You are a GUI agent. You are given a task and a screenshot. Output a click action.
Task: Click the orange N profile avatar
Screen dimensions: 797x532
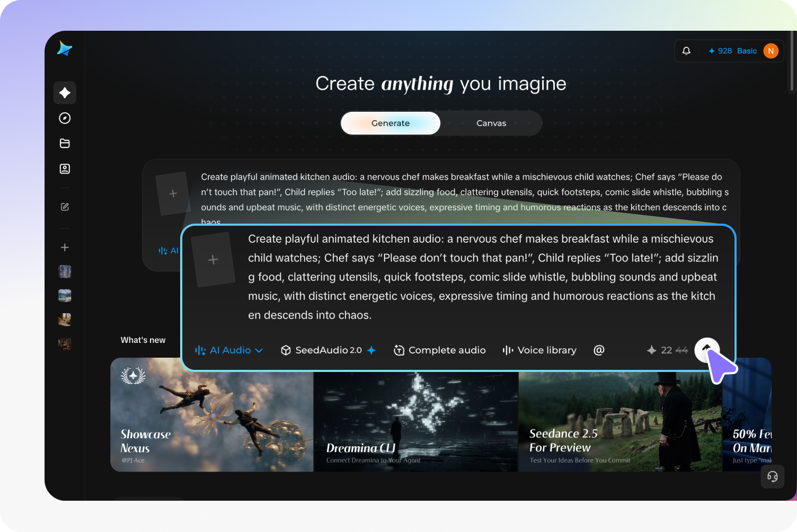(x=771, y=51)
